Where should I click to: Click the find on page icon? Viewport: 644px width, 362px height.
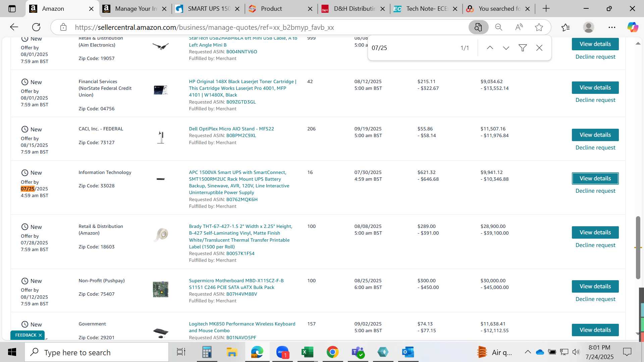(x=478, y=27)
